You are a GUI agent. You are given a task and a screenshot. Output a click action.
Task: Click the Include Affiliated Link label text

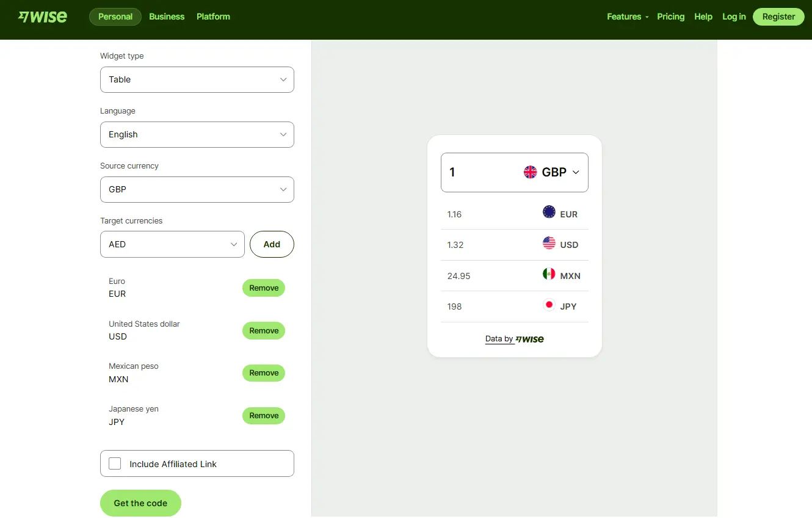(x=173, y=464)
